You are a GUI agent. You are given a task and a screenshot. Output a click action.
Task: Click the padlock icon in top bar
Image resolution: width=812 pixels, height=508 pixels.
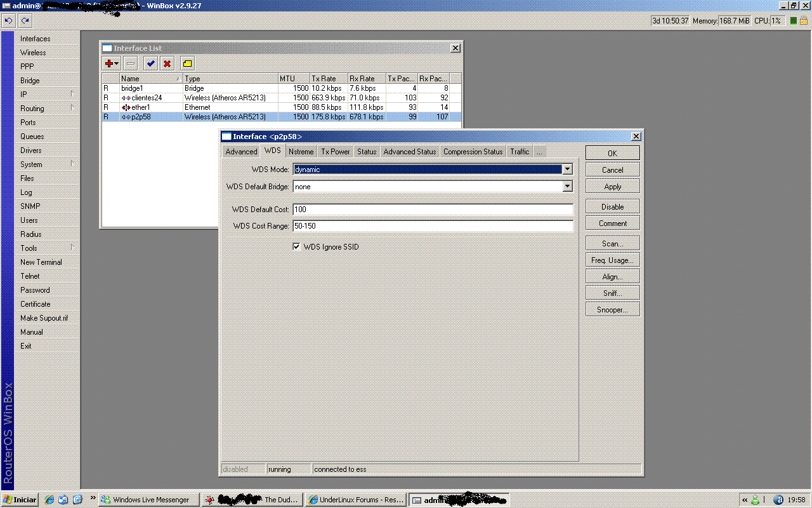[x=804, y=21]
